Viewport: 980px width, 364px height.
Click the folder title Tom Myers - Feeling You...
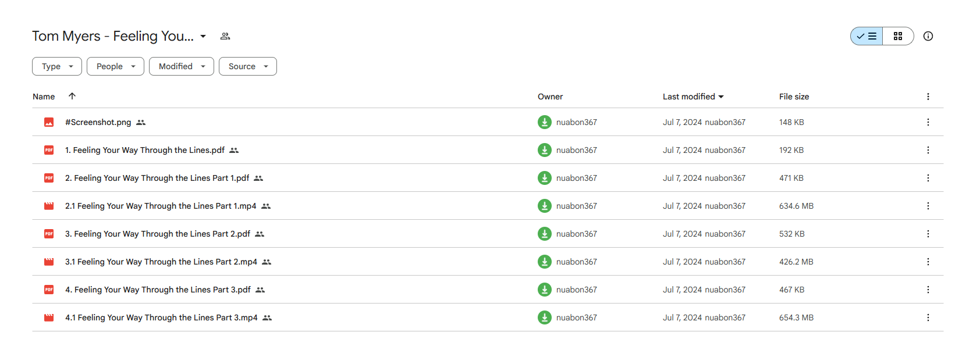click(x=113, y=36)
